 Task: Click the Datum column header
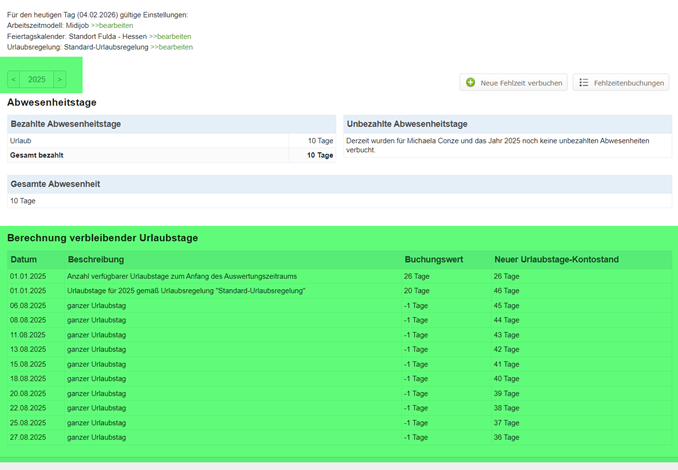(x=23, y=259)
